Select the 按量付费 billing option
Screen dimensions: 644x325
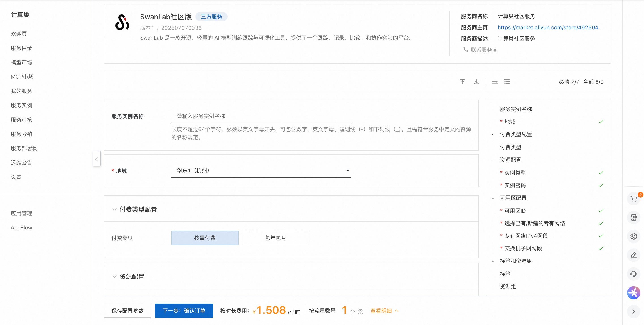click(x=205, y=238)
